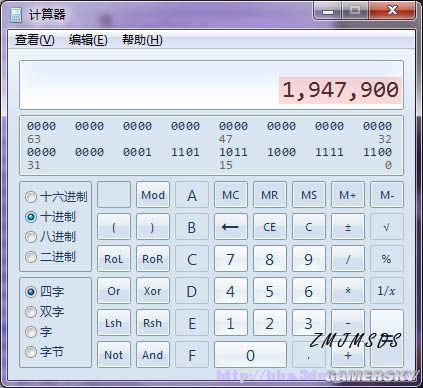The width and height of the screenshot is (423, 388).
Task: Store value with the MS button
Action: tap(309, 195)
